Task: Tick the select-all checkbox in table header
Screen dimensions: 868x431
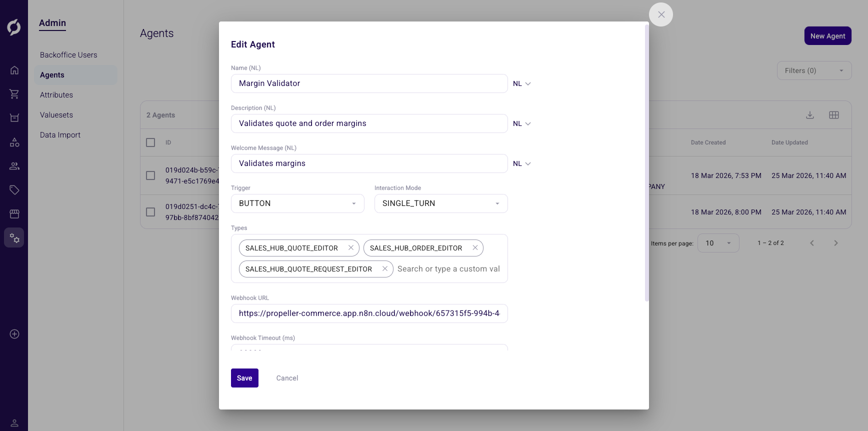Action: point(150,142)
